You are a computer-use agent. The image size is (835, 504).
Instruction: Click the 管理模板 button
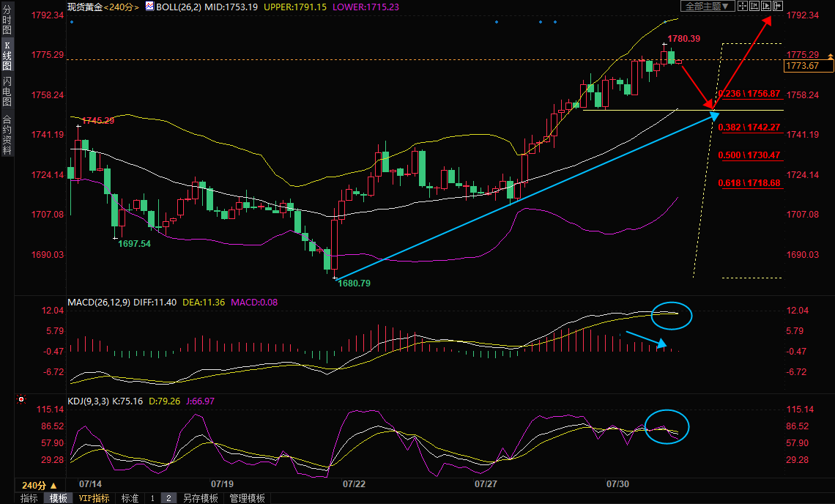pos(248,498)
